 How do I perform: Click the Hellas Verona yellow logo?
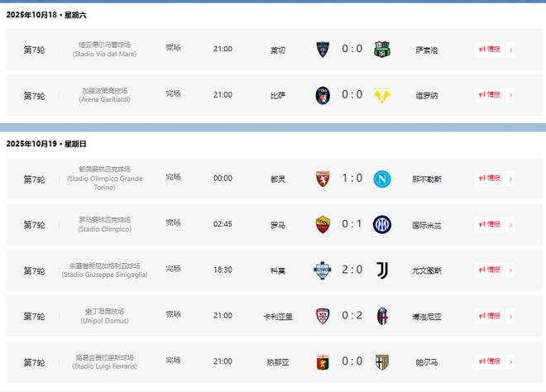tap(381, 96)
